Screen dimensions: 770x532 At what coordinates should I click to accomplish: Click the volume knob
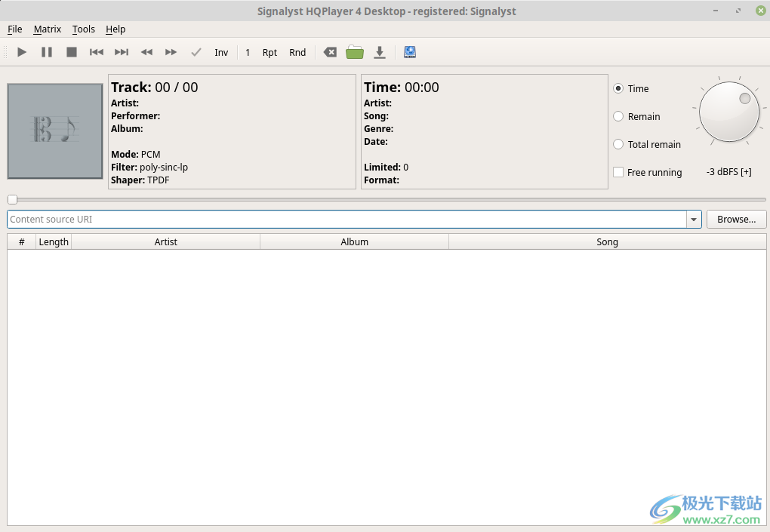[x=728, y=112]
